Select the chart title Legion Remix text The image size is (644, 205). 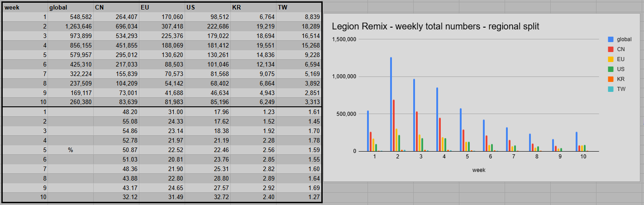pos(435,26)
